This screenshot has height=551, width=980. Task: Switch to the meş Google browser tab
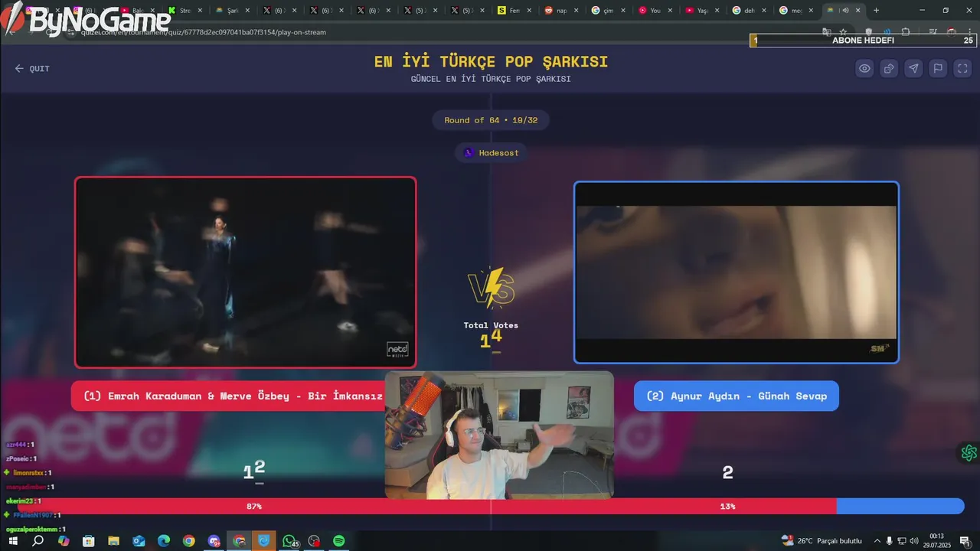(x=796, y=11)
